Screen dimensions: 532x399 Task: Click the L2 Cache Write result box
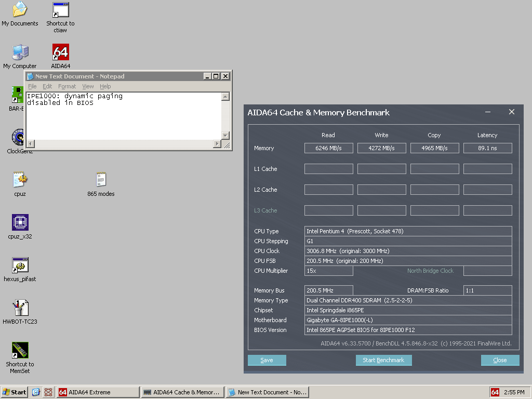point(382,190)
